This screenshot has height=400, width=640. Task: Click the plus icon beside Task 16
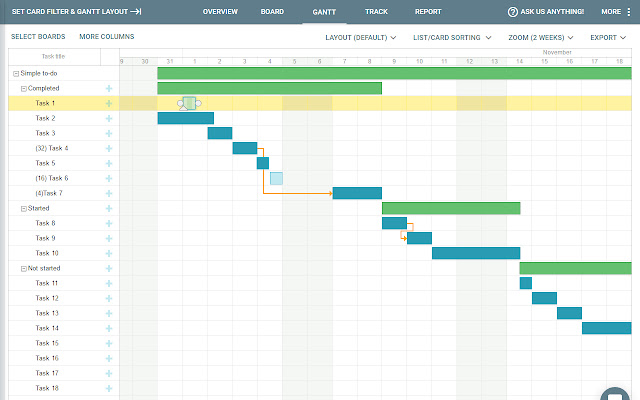109,358
